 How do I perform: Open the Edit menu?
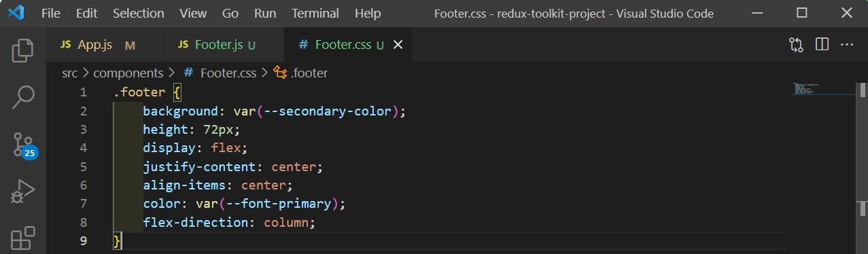(86, 13)
